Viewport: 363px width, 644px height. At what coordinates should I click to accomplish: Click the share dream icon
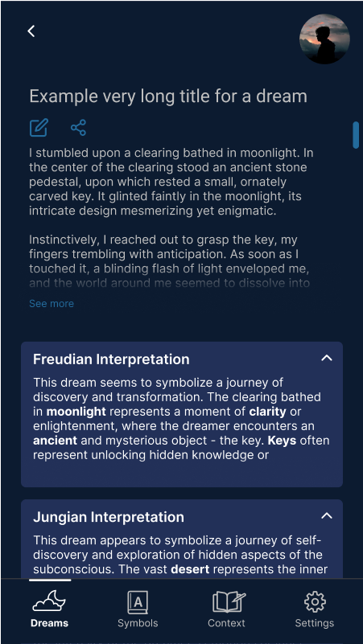click(78, 128)
